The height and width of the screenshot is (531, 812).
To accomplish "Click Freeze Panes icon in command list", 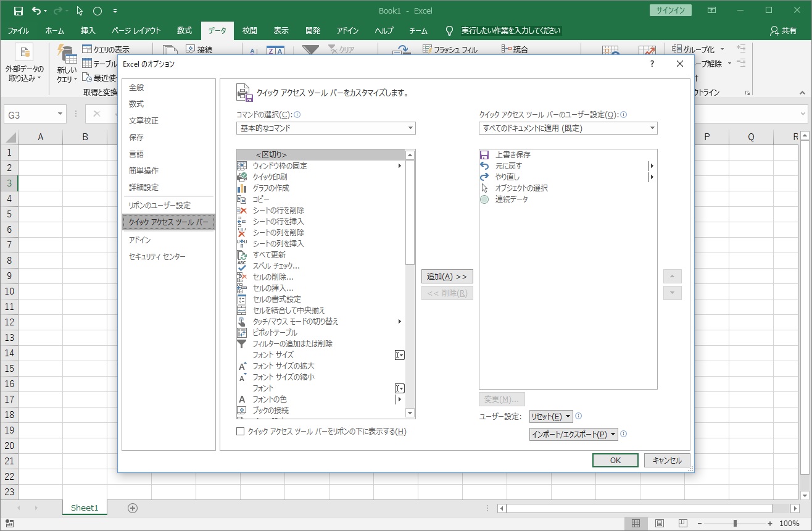I will pyautogui.click(x=242, y=165).
